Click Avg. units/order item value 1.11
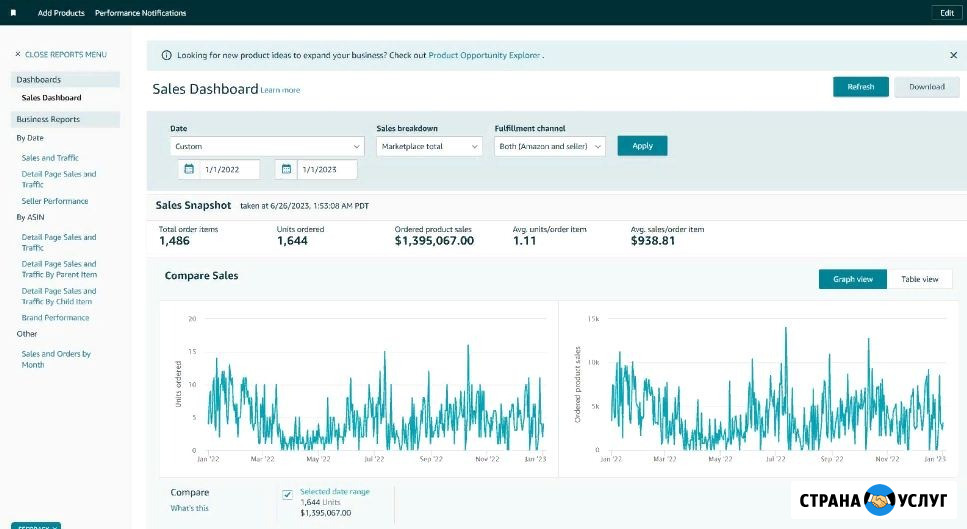This screenshot has height=529, width=967. pos(524,241)
